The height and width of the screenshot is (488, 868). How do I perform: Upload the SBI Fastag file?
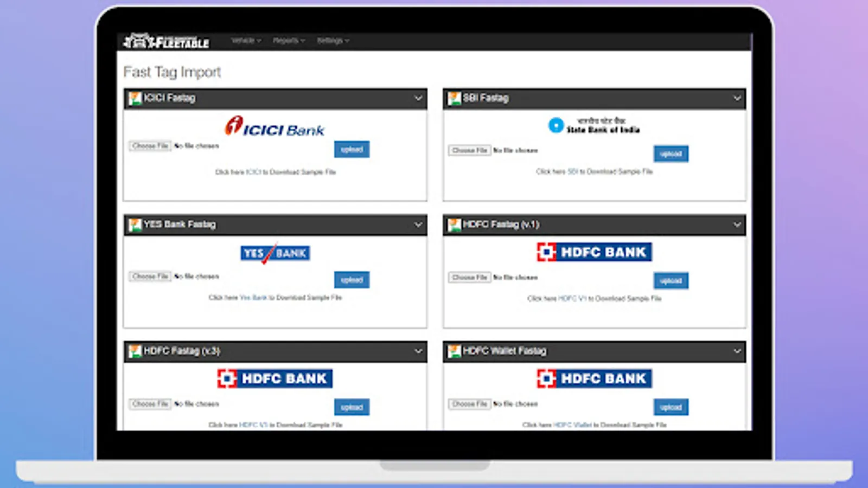[671, 154]
